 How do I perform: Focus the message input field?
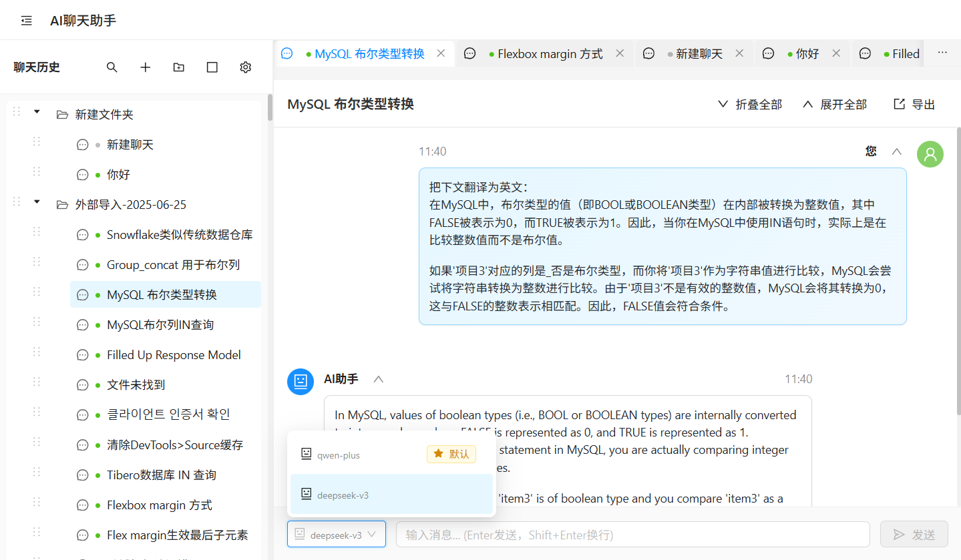(x=632, y=535)
